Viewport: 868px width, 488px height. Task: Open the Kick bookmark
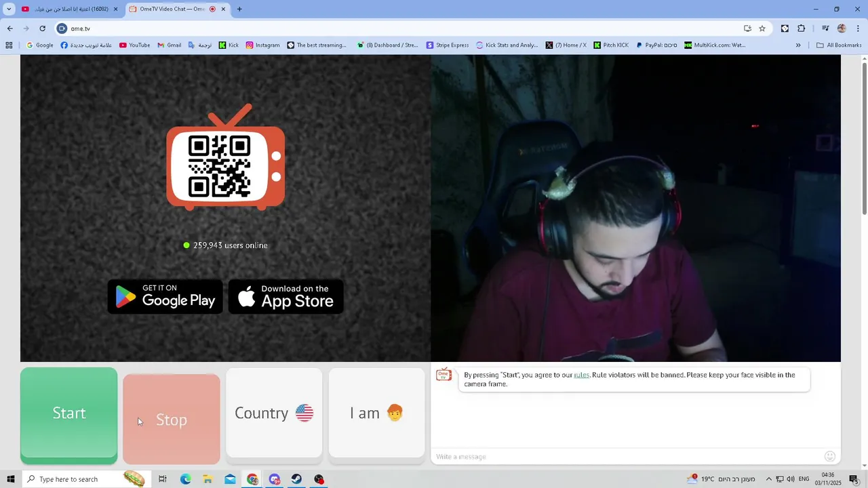[229, 45]
